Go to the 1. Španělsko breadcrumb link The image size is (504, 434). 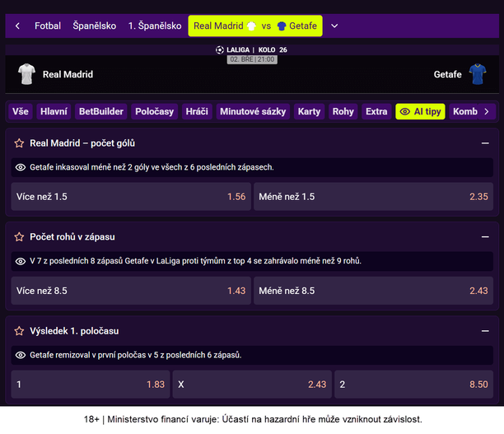click(x=155, y=26)
